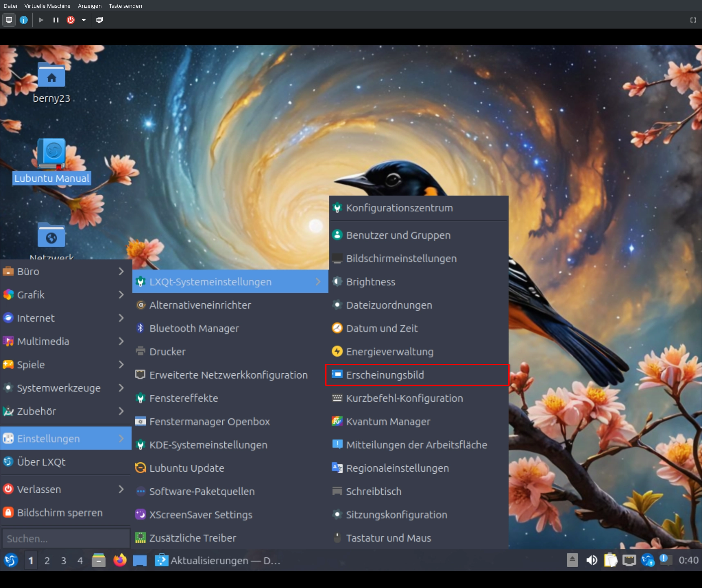
Task: Open Datum und Zeit
Action: 419,328
